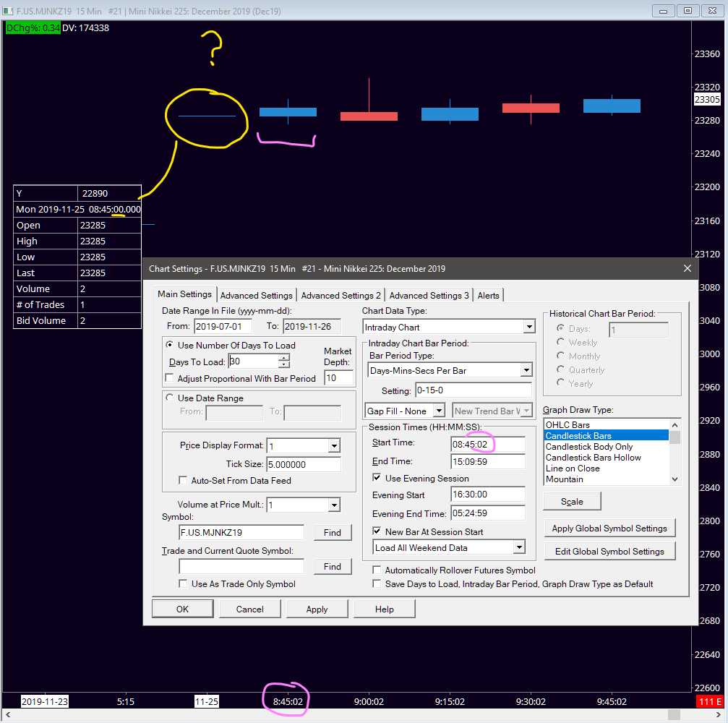The image size is (728, 723).
Task: Increase Days To Load with stepper up arrow
Action: coord(284,357)
